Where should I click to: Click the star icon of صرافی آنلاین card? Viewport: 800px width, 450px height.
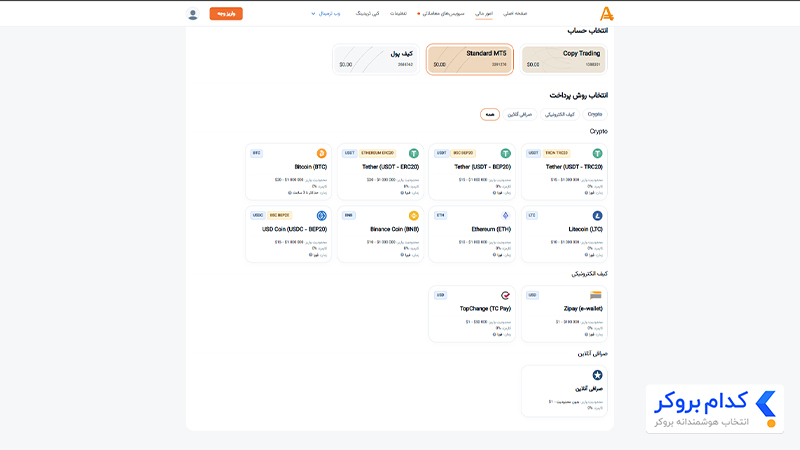pos(597,375)
